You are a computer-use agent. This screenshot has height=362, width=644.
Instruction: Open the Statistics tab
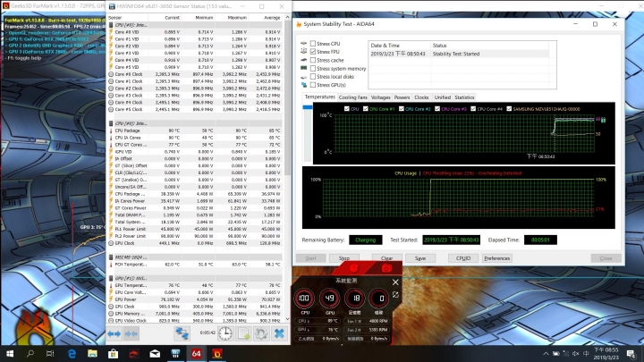[463, 97]
